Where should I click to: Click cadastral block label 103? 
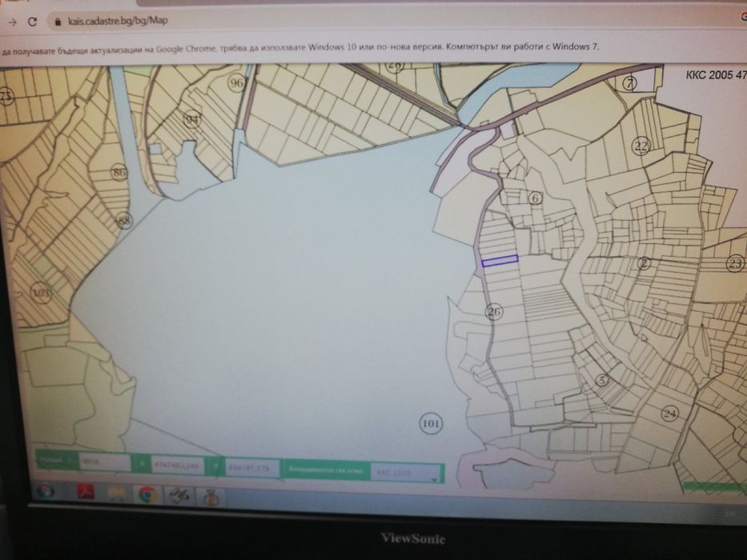[x=41, y=292]
